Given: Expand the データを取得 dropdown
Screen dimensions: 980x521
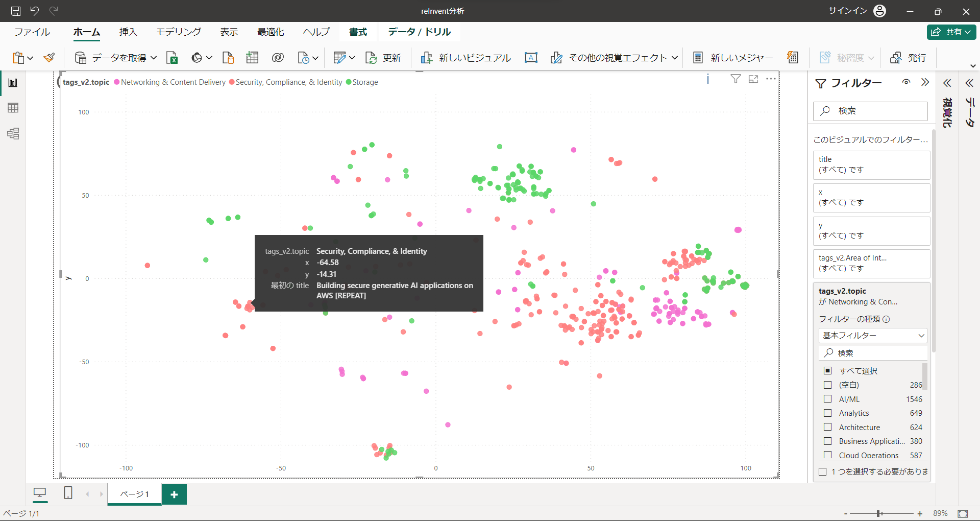Looking at the screenshot, I should pos(154,58).
